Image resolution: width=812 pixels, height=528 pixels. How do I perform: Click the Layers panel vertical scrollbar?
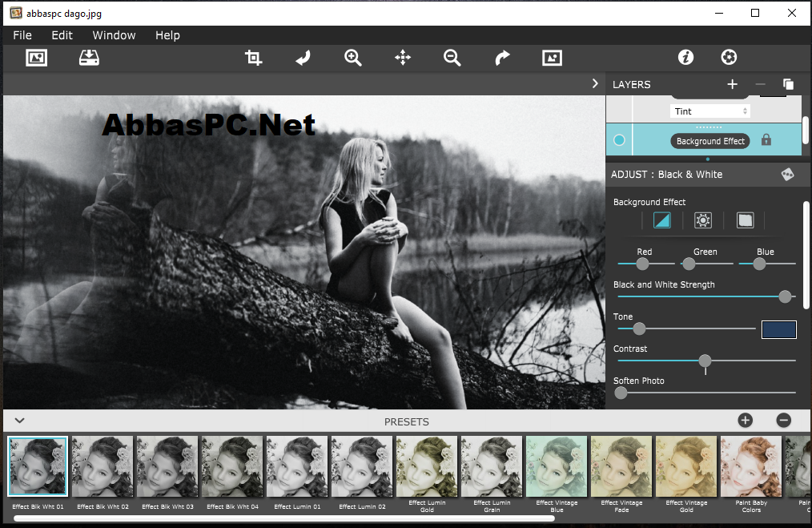pyautogui.click(x=806, y=130)
